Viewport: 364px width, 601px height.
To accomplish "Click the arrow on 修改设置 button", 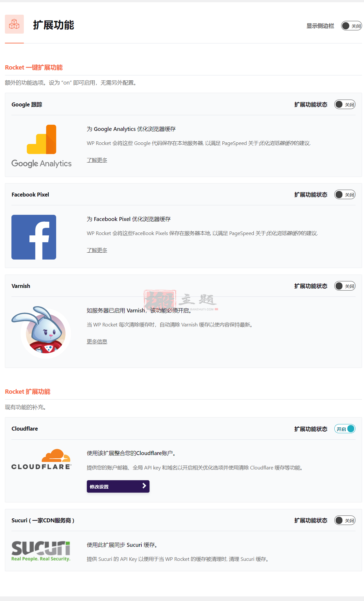I will coord(144,486).
